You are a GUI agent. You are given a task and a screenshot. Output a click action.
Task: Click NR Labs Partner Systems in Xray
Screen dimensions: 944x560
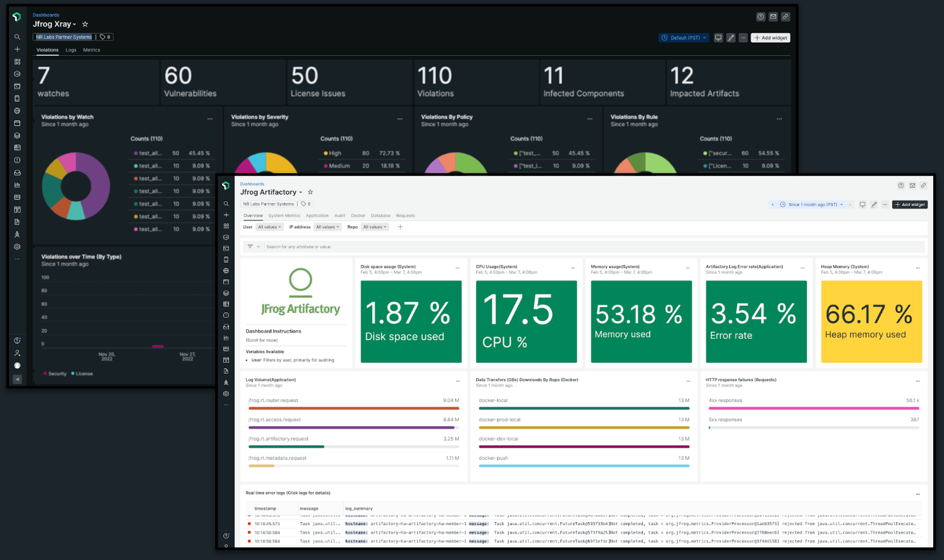[64, 37]
